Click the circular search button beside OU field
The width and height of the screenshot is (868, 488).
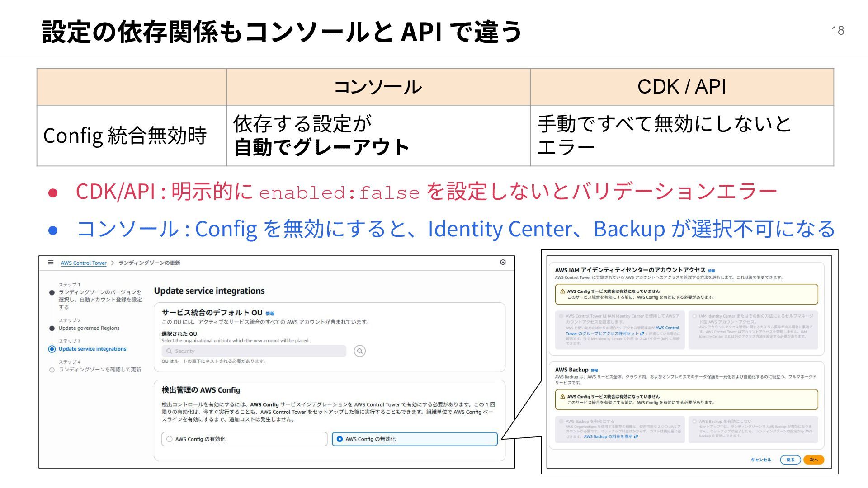coord(359,351)
